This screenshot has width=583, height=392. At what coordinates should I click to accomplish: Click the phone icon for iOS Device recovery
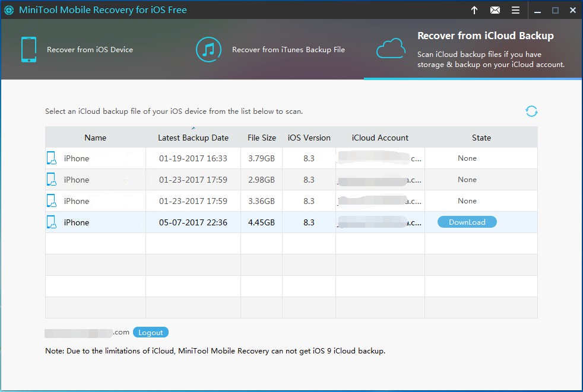(28, 49)
